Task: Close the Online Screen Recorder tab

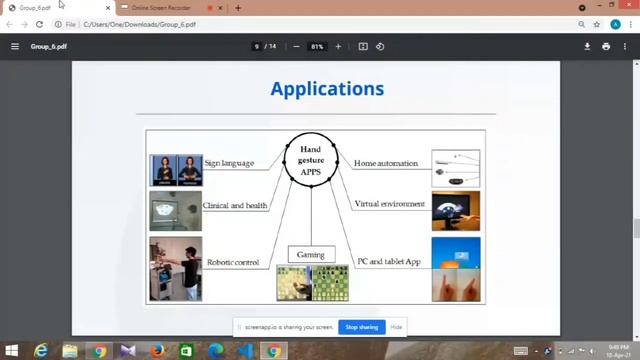Action: [x=221, y=8]
